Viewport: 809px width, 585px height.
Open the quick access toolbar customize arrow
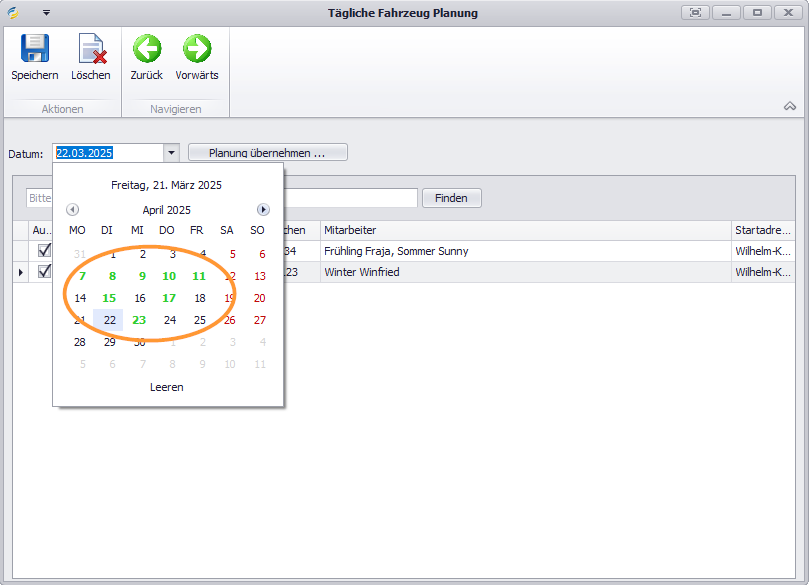pyautogui.click(x=46, y=13)
